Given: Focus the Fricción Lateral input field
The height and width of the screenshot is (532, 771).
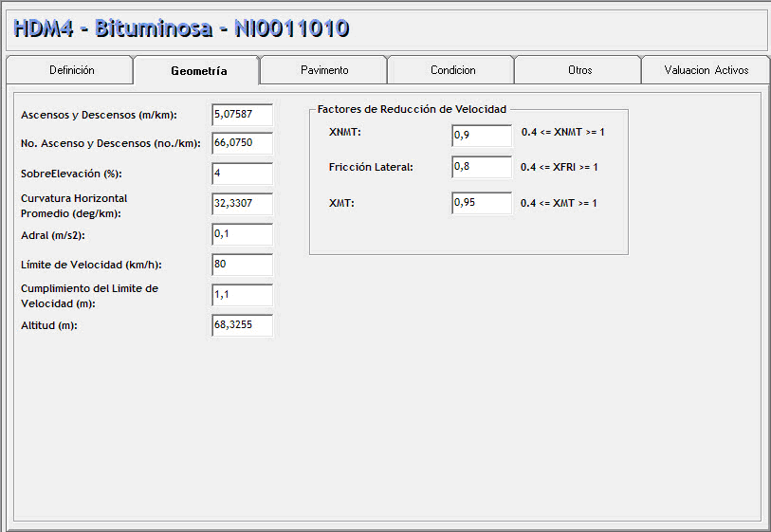Looking at the screenshot, I should click(482, 168).
